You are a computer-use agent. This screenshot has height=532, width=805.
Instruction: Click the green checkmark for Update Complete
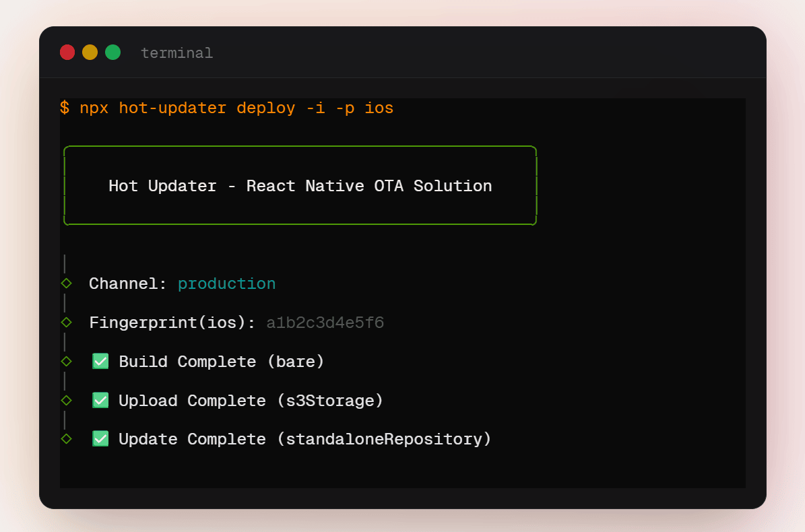click(x=100, y=438)
